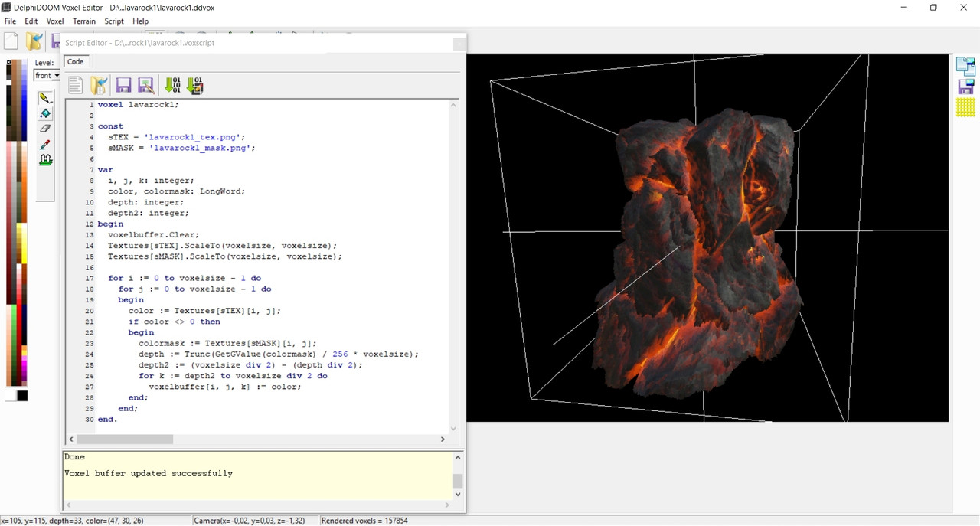Save the script with purple floppy icon
This screenshot has width=980, height=526.
(123, 85)
